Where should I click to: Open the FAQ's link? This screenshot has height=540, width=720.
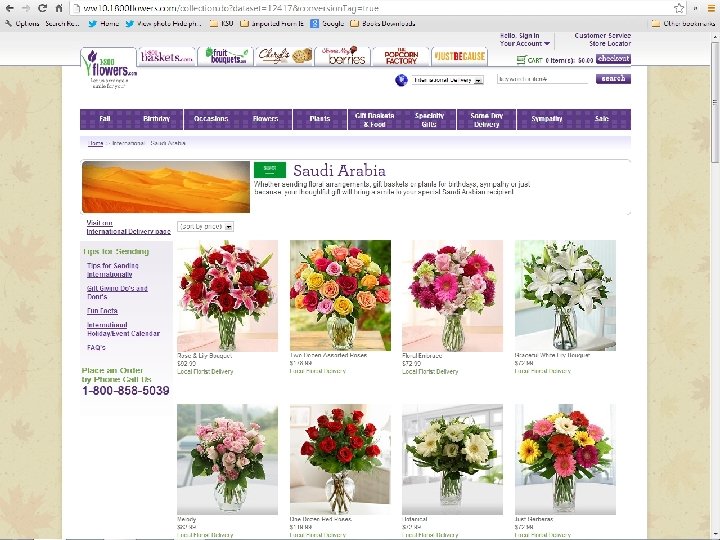tap(96, 348)
